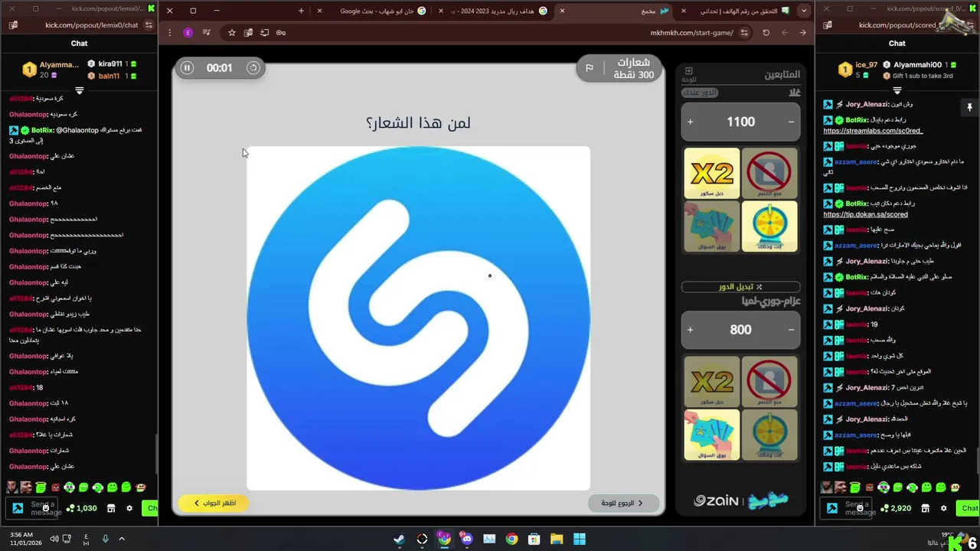Open Discord from the taskbar
The image size is (980, 551).
(x=467, y=539)
